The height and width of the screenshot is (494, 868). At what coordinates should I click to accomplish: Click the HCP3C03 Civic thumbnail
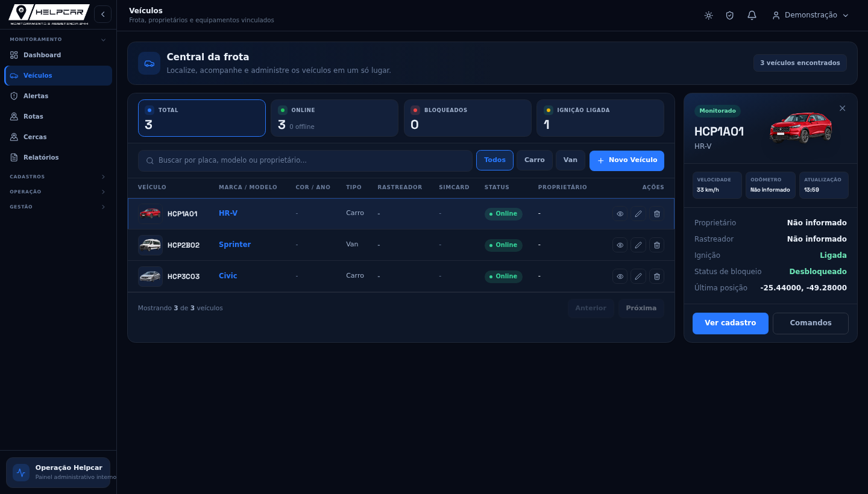tap(150, 277)
